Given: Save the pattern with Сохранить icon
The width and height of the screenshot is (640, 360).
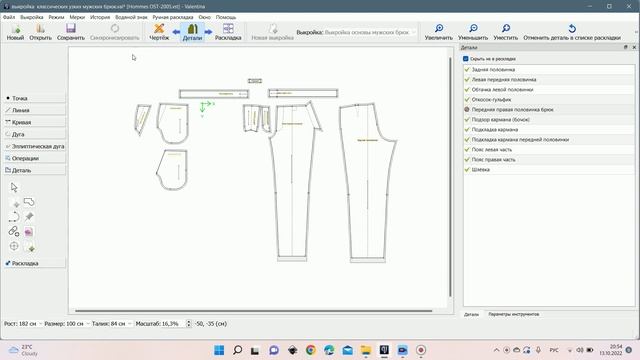Looking at the screenshot, I should [71, 29].
